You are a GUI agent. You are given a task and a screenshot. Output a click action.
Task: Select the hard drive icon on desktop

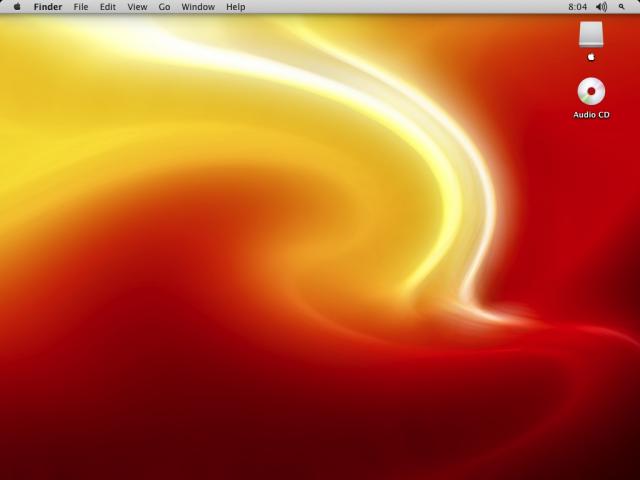coord(591,35)
